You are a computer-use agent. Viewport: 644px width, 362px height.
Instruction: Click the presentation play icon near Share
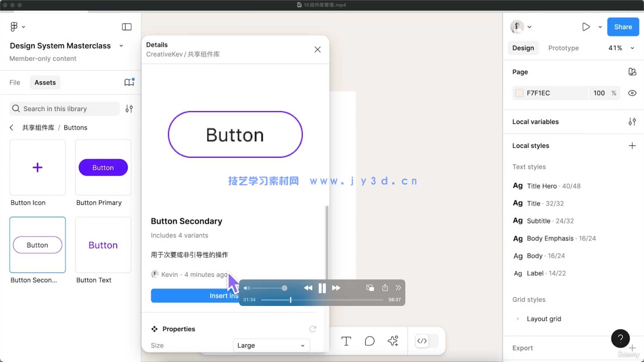tap(586, 27)
